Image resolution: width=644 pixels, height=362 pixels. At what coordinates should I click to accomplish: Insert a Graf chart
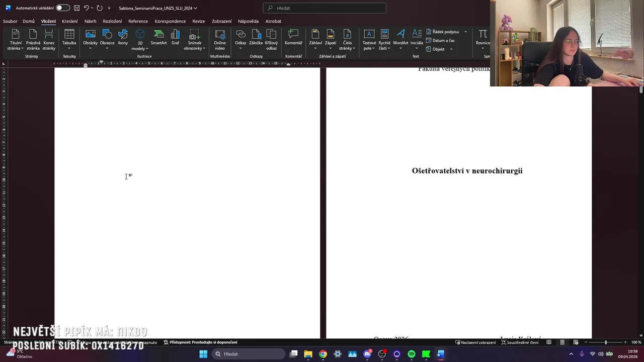tap(175, 37)
